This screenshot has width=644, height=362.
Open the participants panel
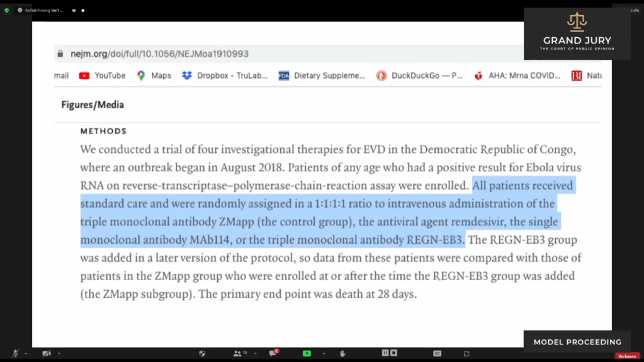pos(239,354)
